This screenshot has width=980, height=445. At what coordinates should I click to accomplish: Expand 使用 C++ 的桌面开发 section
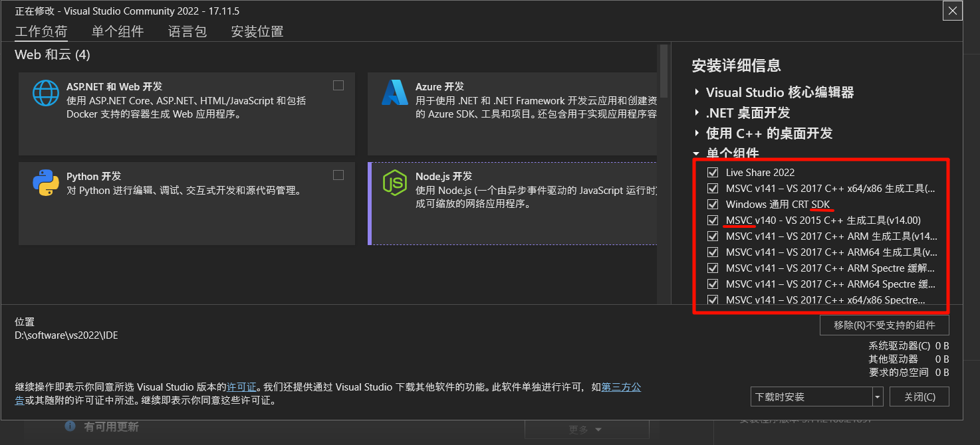click(x=697, y=133)
